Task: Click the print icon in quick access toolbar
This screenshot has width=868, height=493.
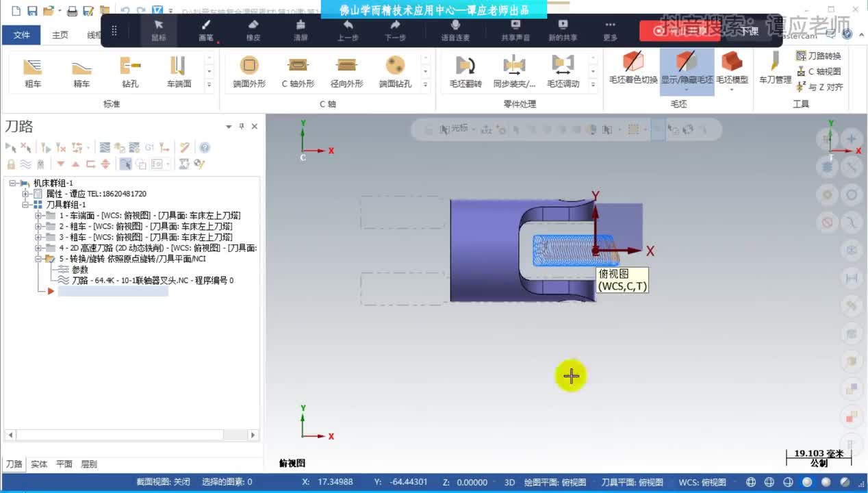Action: 72,11
